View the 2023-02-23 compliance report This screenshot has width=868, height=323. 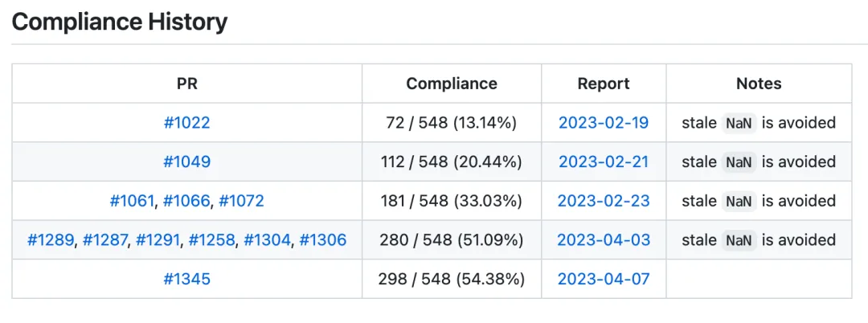pyautogui.click(x=604, y=201)
